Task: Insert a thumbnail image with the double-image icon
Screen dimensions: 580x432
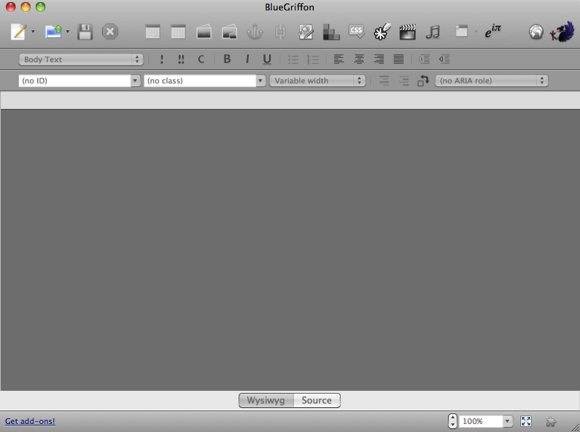Action: coord(229,32)
